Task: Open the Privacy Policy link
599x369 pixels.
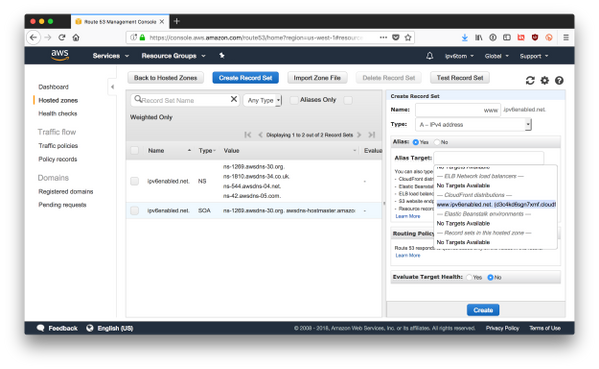Action: tap(502, 328)
